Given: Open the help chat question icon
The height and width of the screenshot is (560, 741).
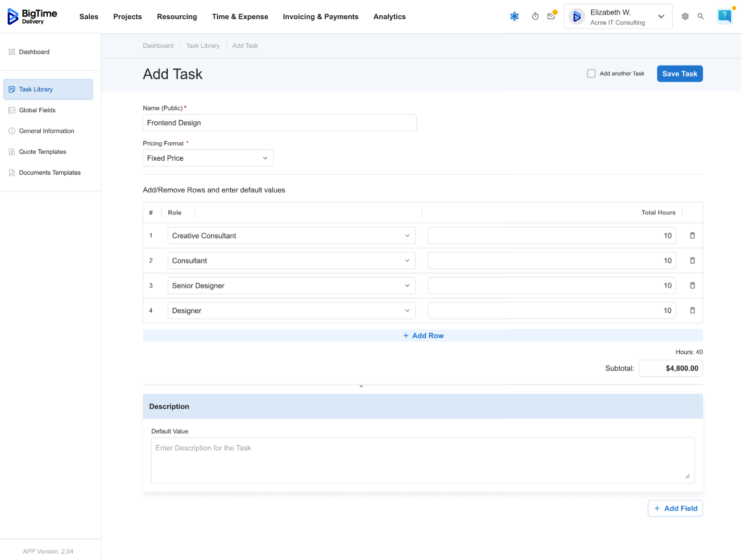Looking at the screenshot, I should [x=724, y=17].
